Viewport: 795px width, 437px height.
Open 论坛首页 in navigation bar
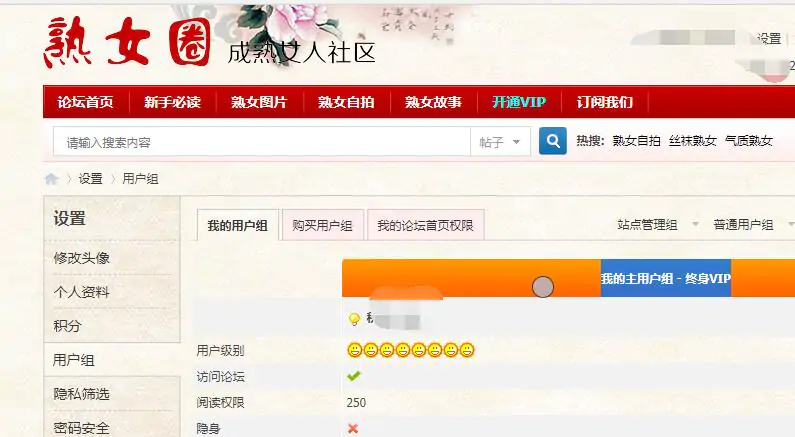click(85, 102)
